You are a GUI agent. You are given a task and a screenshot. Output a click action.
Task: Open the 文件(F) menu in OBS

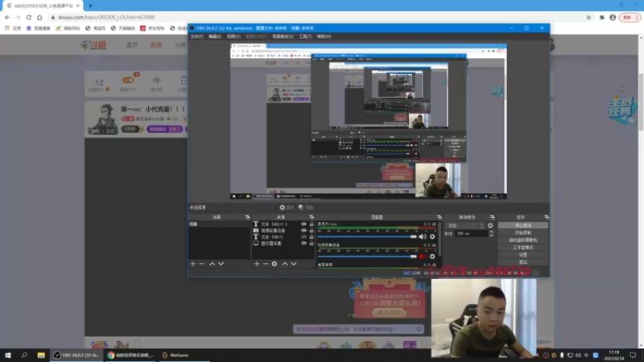[196, 36]
